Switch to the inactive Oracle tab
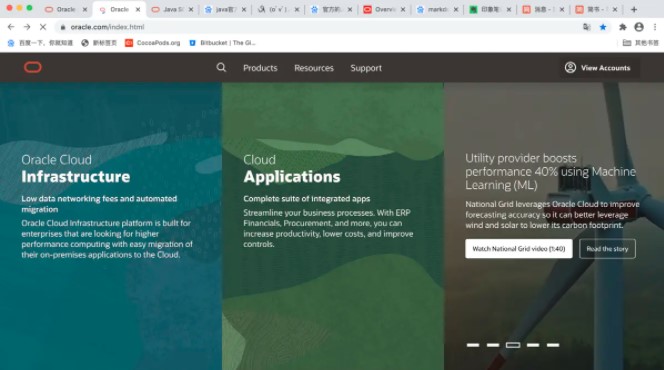 (66, 9)
